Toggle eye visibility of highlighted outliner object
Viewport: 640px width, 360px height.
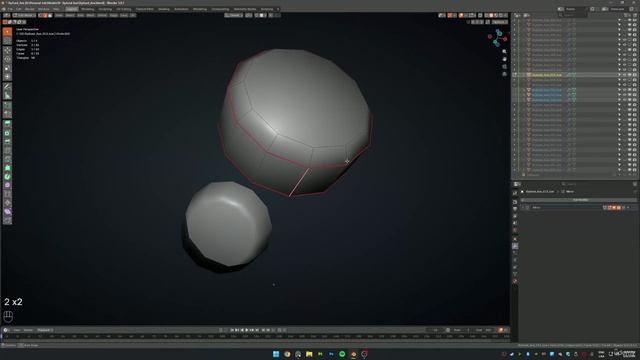(624, 75)
